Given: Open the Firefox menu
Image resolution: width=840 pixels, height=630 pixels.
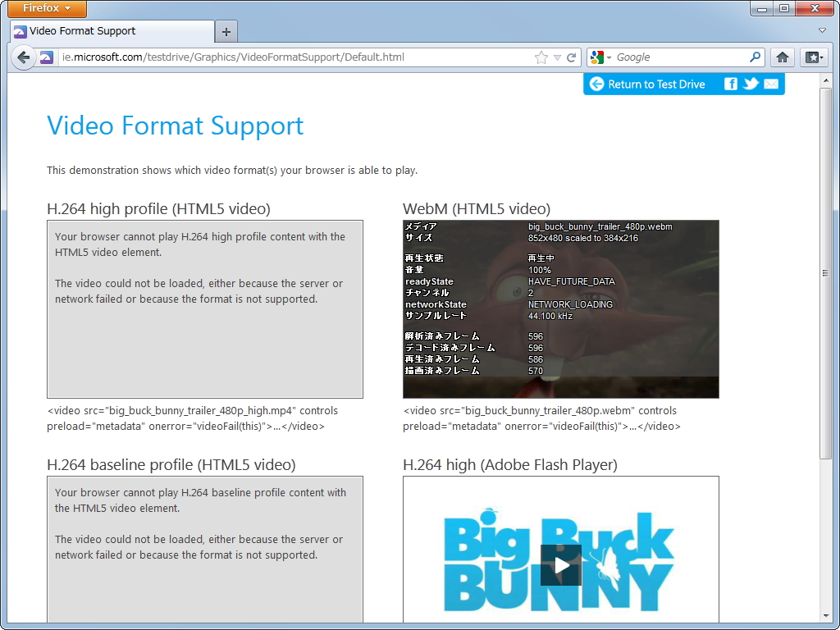Looking at the screenshot, I should tap(46, 9).
